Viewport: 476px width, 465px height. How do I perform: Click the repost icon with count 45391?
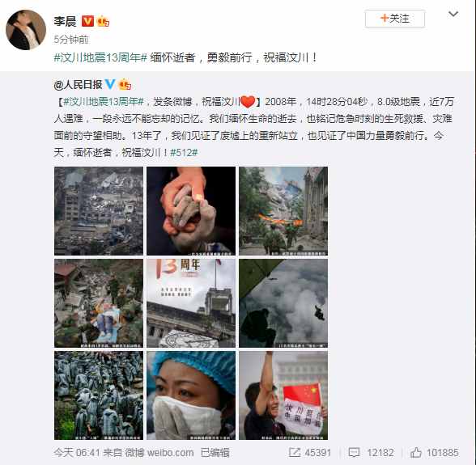(294, 452)
